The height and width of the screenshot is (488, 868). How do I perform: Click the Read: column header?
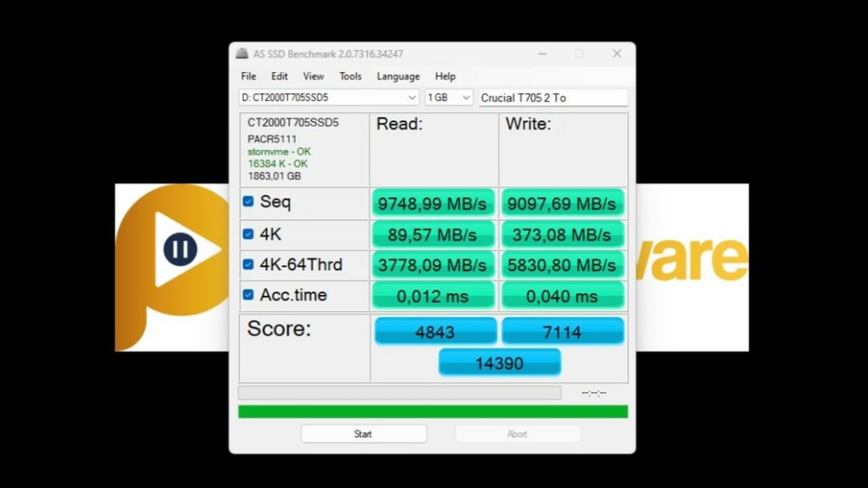tap(399, 124)
